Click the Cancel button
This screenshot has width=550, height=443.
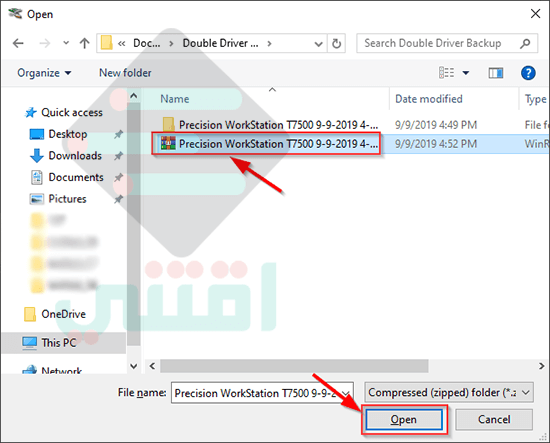tap(494, 419)
